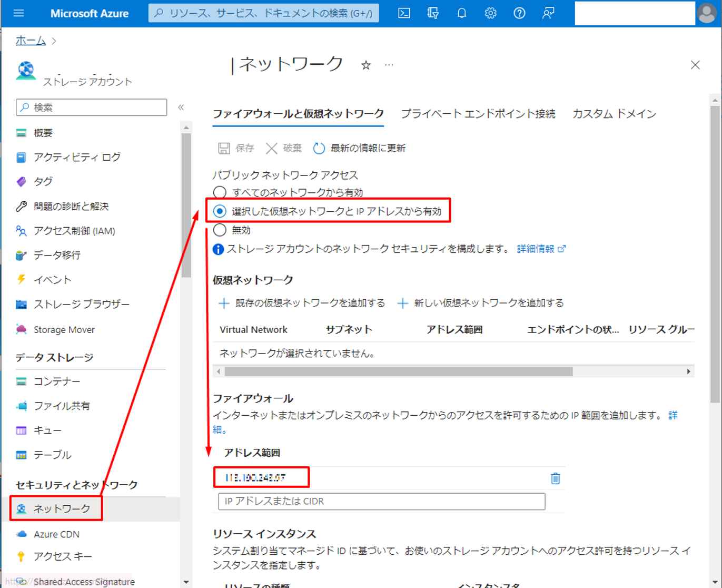Open the hamburger portal menu
Image resolution: width=722 pixels, height=588 pixels.
(x=19, y=13)
